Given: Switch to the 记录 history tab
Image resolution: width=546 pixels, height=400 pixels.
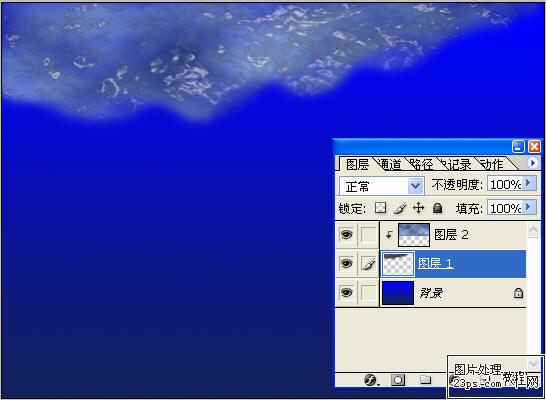Looking at the screenshot, I should click(457, 164).
